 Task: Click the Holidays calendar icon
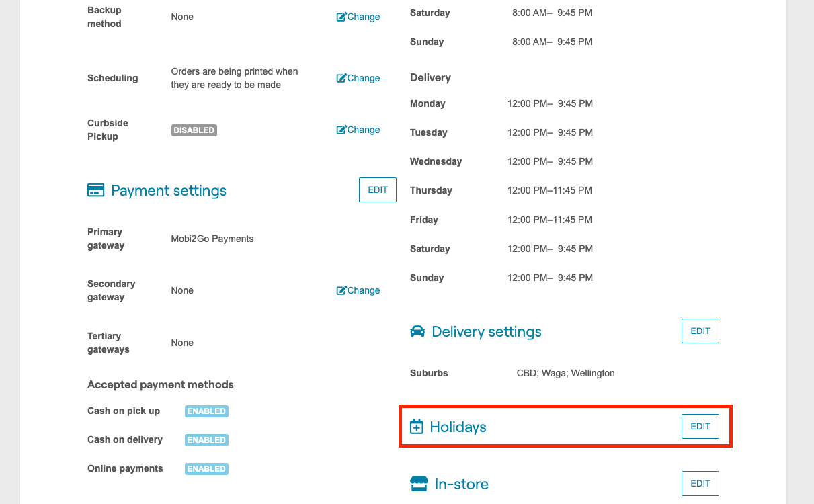point(417,426)
